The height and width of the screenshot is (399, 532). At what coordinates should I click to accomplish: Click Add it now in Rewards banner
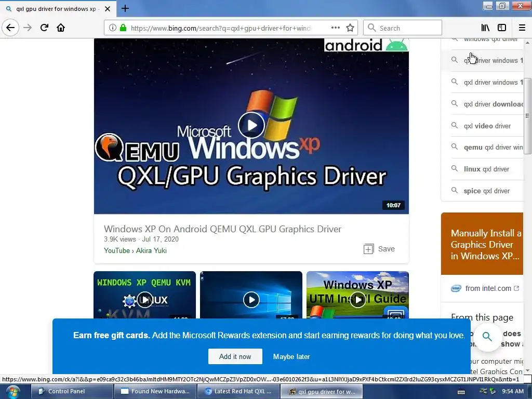(235, 356)
